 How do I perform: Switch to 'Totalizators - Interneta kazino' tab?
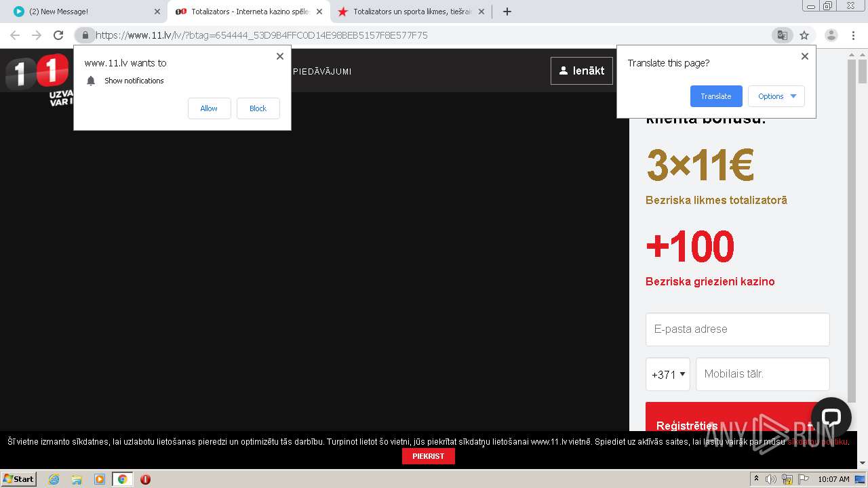[x=248, y=12]
